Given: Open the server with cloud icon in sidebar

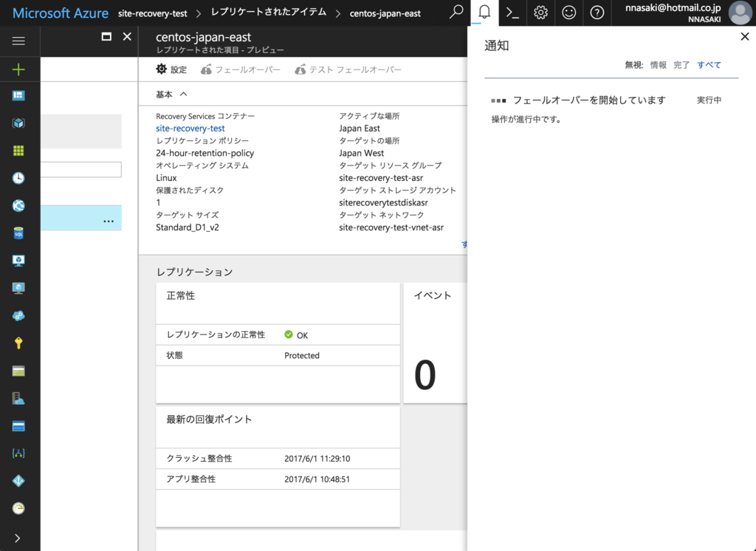Looking at the screenshot, I should tap(18, 399).
